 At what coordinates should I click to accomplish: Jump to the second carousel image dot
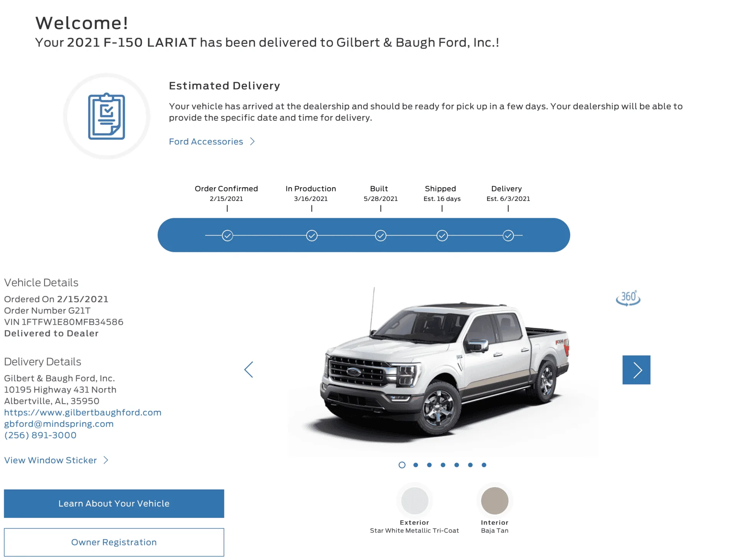416,465
